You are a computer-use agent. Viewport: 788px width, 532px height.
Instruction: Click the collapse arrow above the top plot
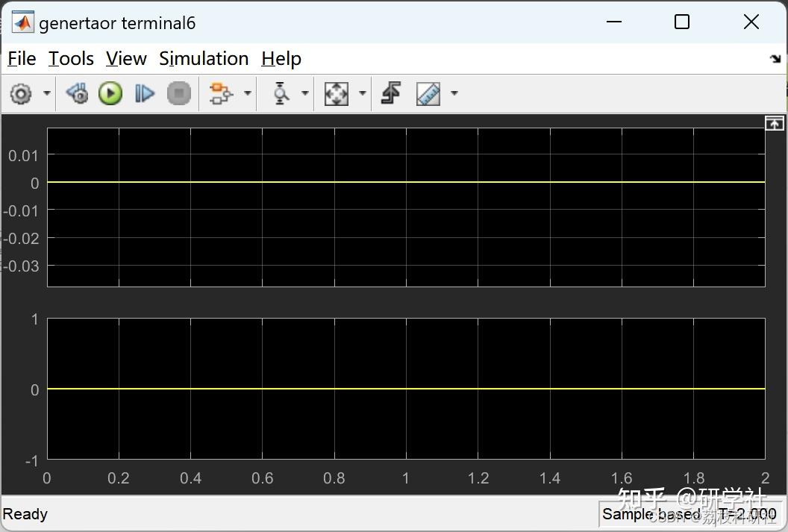(775, 122)
